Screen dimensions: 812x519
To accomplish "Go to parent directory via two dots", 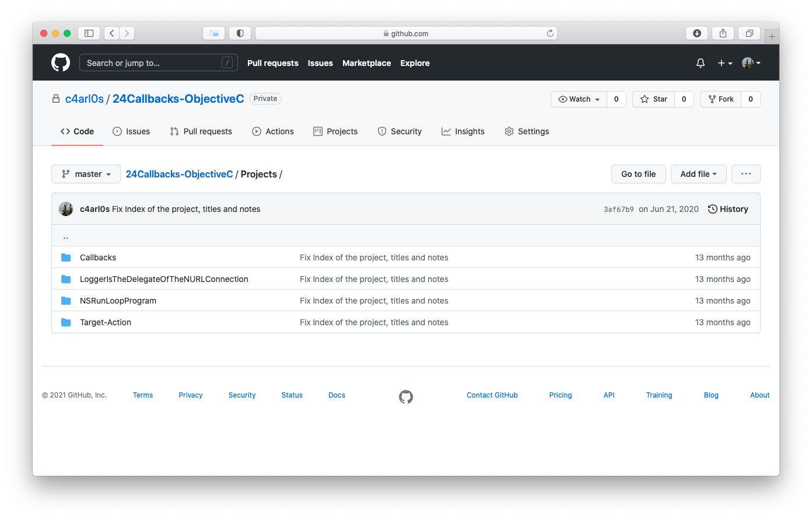I will point(66,236).
